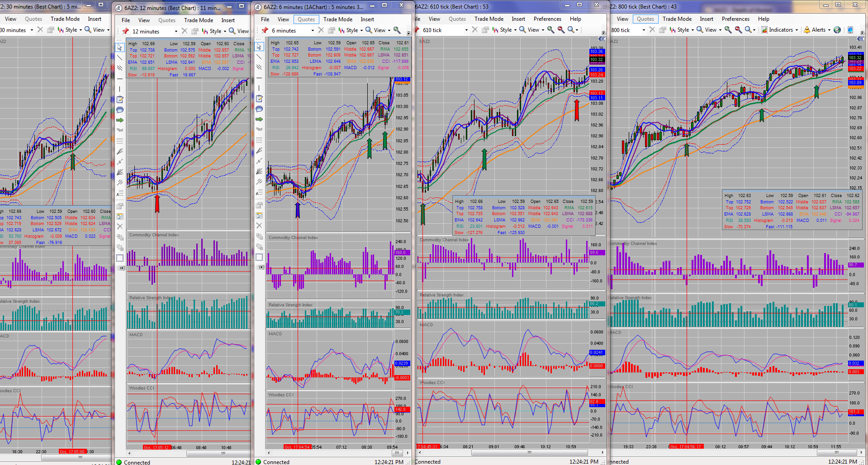Viewport: 868px width, 465px height.
Task: Click green magnifier in 6 minutes toolbar
Action: point(397,30)
